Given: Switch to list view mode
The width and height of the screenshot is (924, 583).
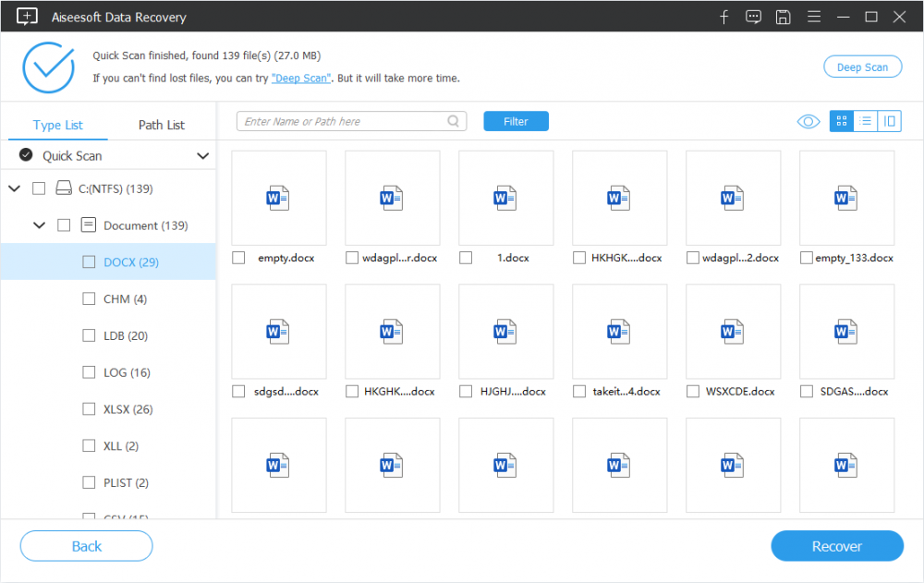Looking at the screenshot, I should point(865,121).
